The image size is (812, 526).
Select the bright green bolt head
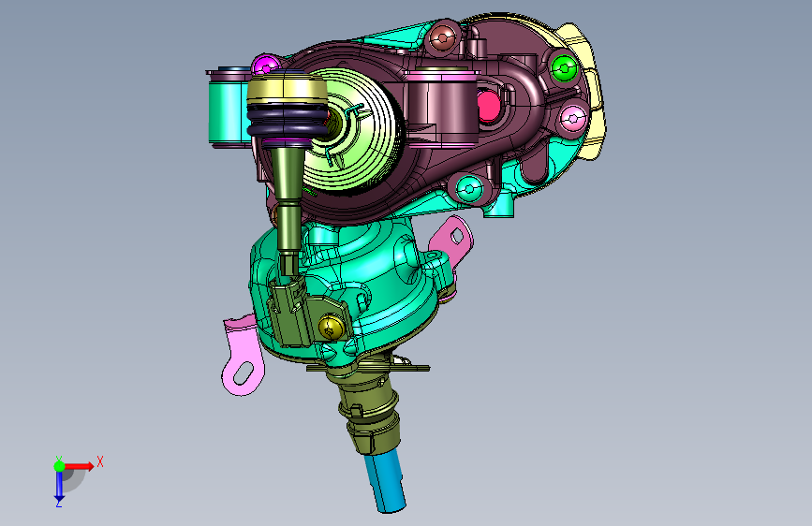pyautogui.click(x=564, y=68)
